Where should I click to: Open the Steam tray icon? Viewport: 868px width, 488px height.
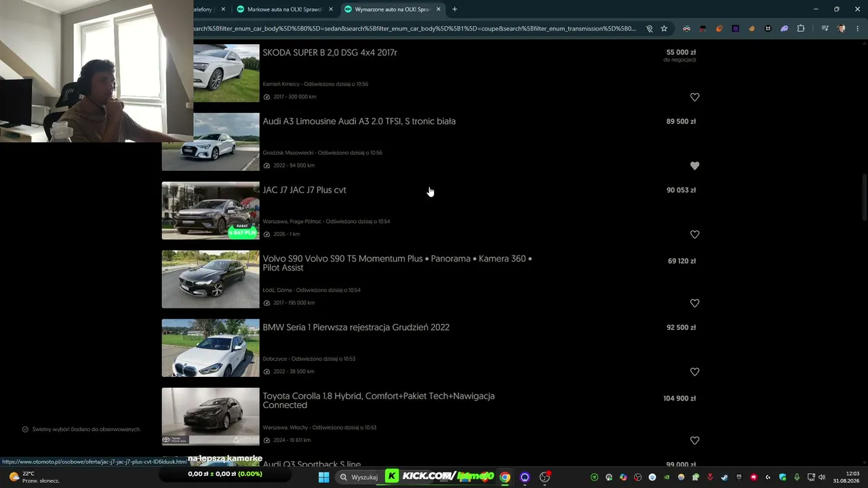724,477
